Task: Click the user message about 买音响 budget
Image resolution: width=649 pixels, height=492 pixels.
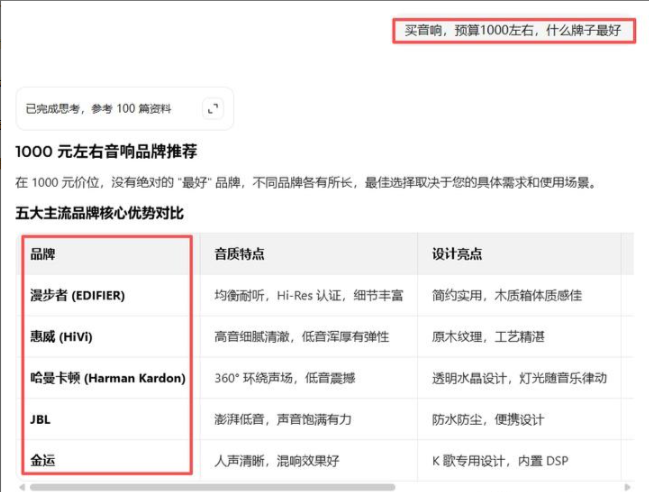Action: (512, 30)
